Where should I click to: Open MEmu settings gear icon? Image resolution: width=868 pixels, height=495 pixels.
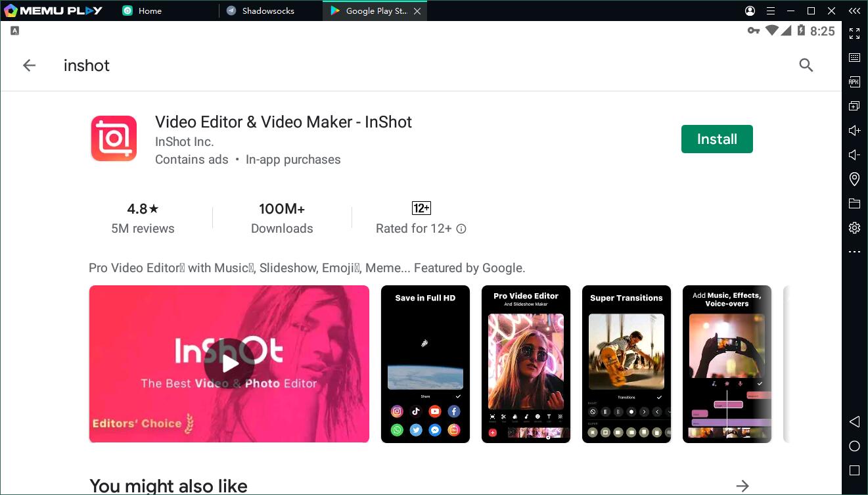[x=854, y=227]
